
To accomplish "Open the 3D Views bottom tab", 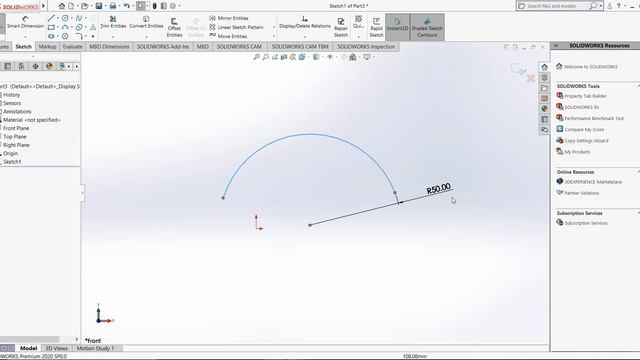I will click(x=56, y=348).
